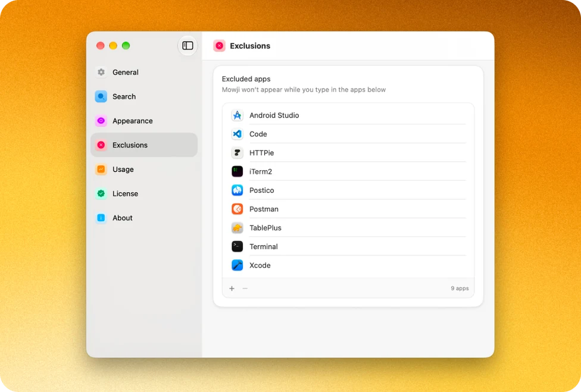Viewport: 581px width, 392px height.
Task: Click the Android Studio app icon
Action: [237, 115]
